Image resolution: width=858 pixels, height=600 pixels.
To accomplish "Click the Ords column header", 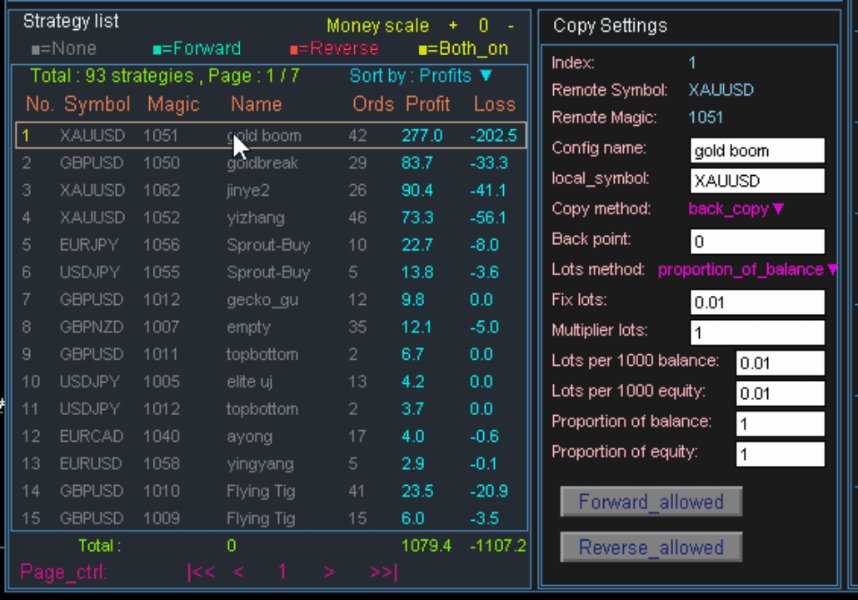I will (x=373, y=104).
